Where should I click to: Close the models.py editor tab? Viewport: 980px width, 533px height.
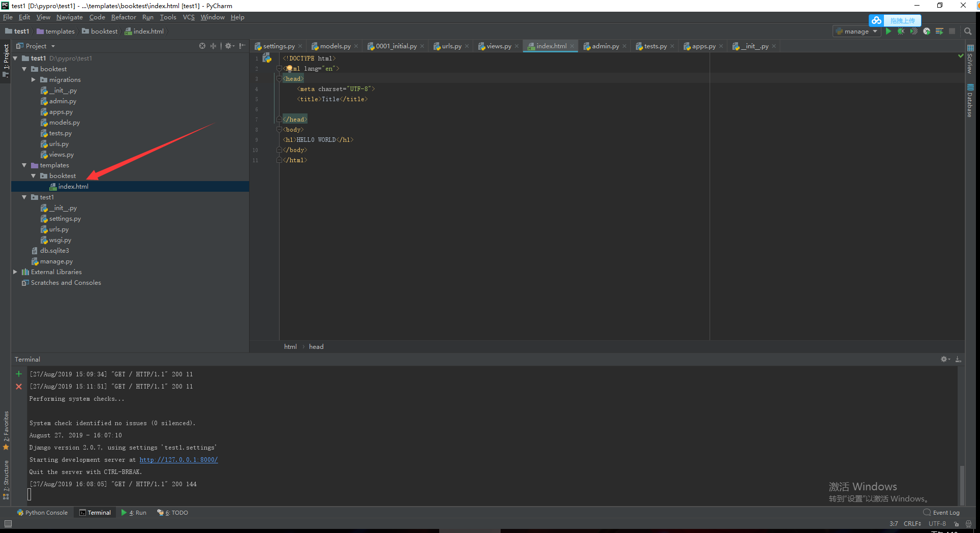(x=356, y=46)
